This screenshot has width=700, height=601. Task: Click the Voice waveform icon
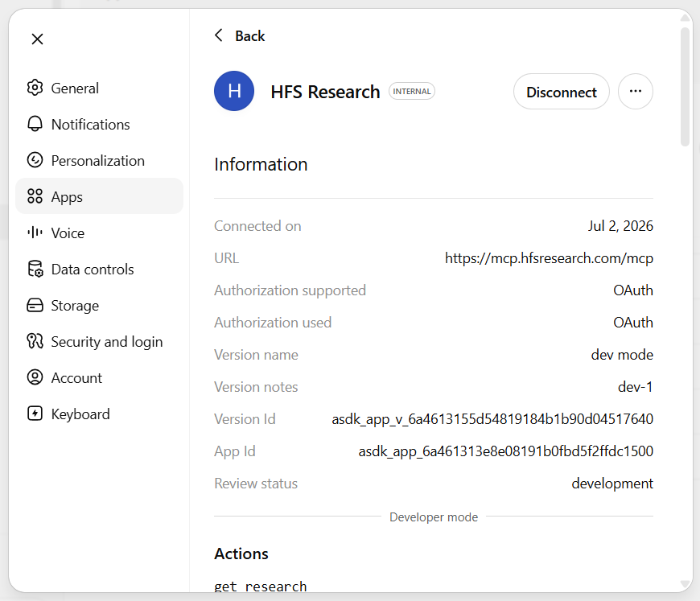(x=35, y=233)
